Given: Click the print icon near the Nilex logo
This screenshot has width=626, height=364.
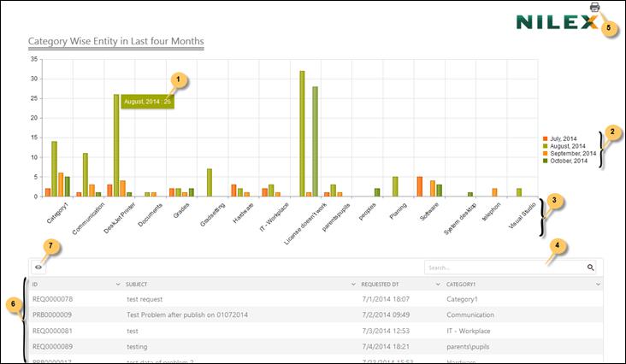Looking at the screenshot, I should click(x=594, y=7).
